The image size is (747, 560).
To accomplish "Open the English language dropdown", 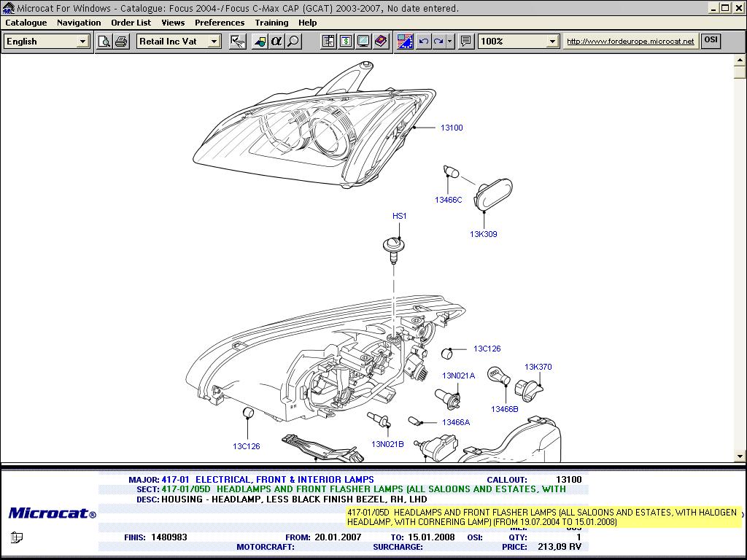I will pyautogui.click(x=82, y=42).
